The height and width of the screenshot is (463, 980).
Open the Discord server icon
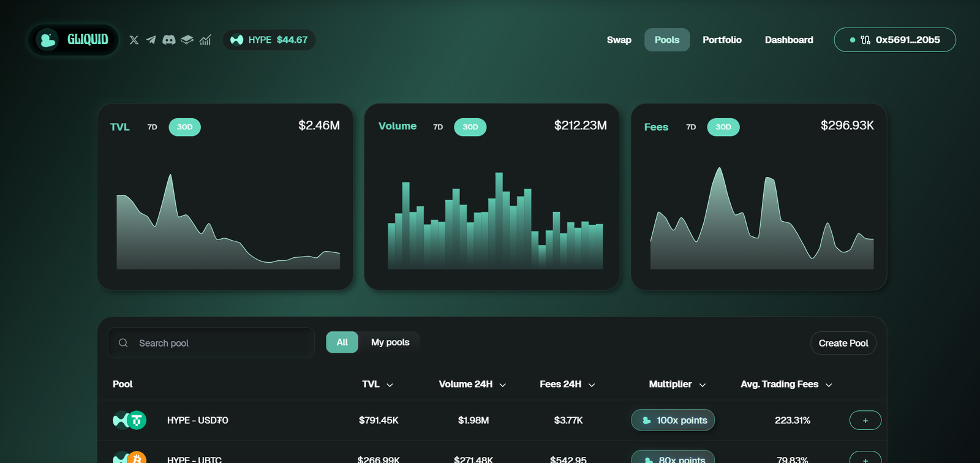[x=169, y=40]
